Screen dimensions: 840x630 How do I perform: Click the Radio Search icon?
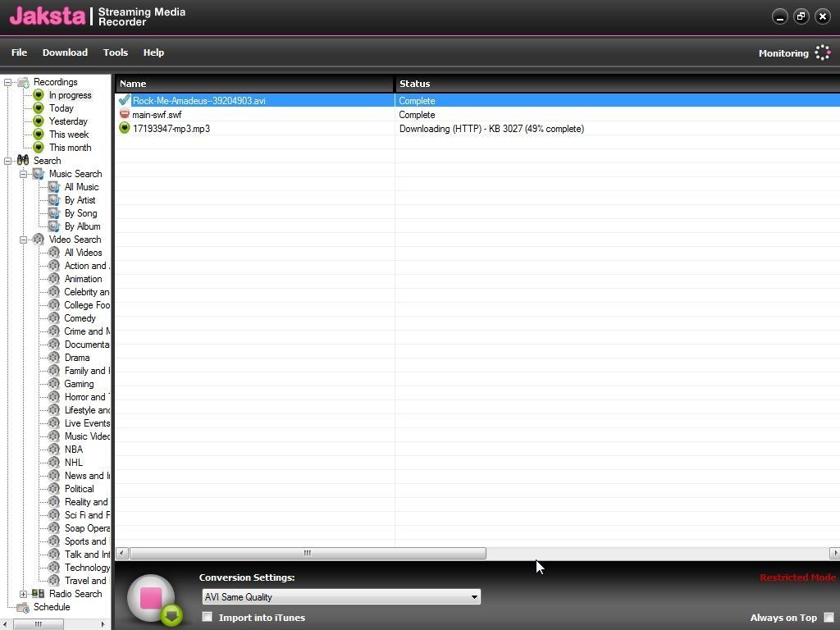point(39,594)
